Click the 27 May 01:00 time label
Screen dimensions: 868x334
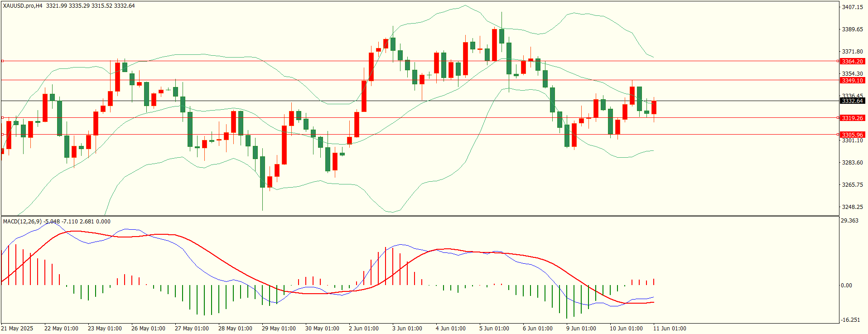click(x=192, y=329)
